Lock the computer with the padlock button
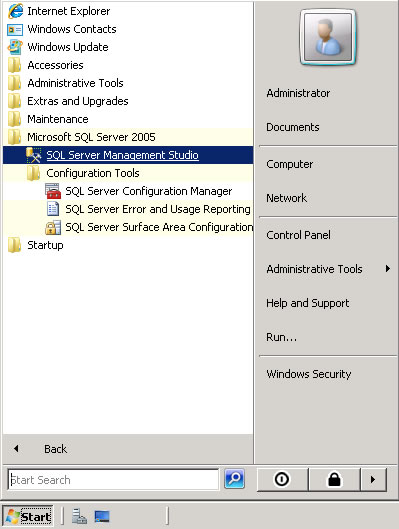This screenshot has height=529, width=399. pos(334,479)
